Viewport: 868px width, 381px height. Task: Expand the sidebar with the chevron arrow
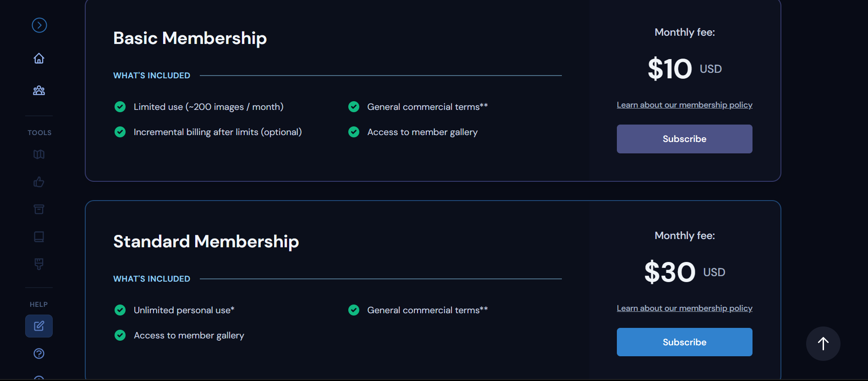[39, 25]
